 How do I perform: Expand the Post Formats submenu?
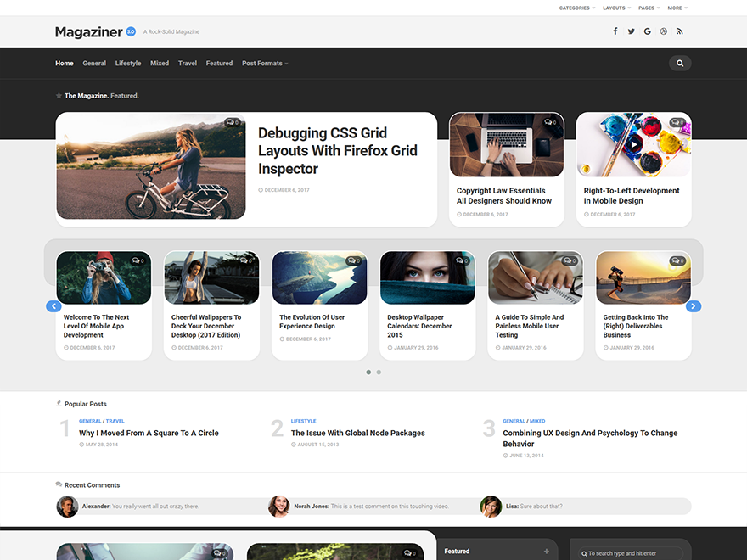click(x=261, y=63)
